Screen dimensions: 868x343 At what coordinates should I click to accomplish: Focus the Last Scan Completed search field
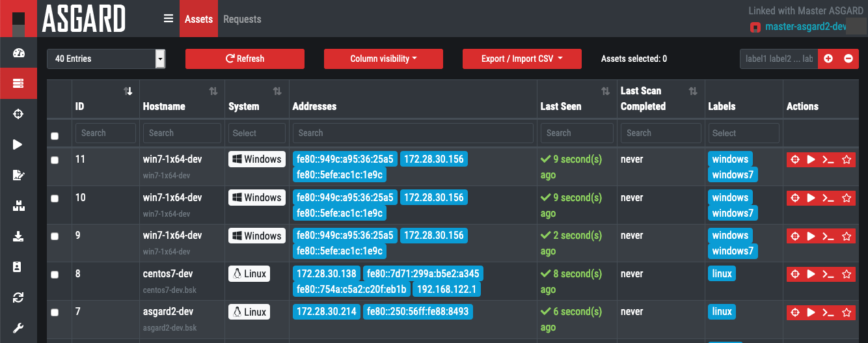point(662,133)
